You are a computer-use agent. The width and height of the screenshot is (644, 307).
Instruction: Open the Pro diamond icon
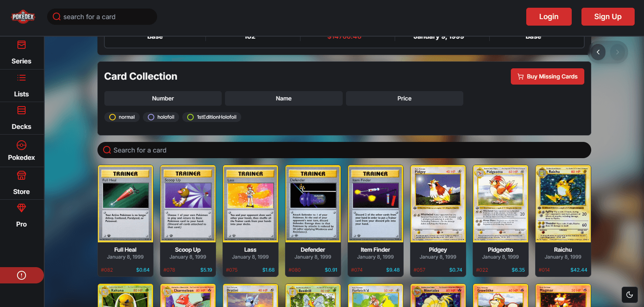coord(22,208)
